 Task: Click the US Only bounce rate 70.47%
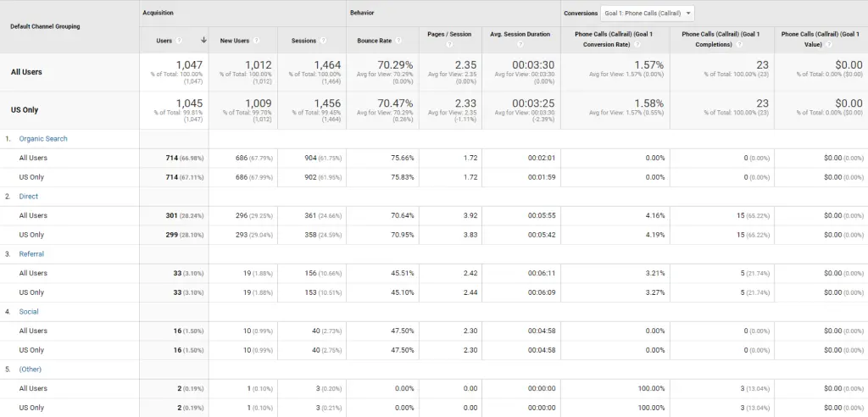395,103
